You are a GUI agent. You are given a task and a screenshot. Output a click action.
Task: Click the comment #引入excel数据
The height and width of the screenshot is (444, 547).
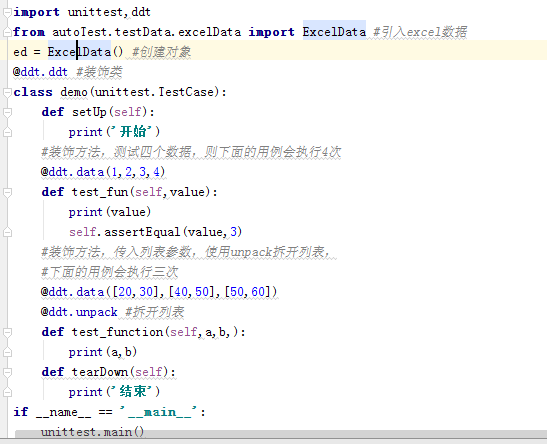click(x=420, y=32)
